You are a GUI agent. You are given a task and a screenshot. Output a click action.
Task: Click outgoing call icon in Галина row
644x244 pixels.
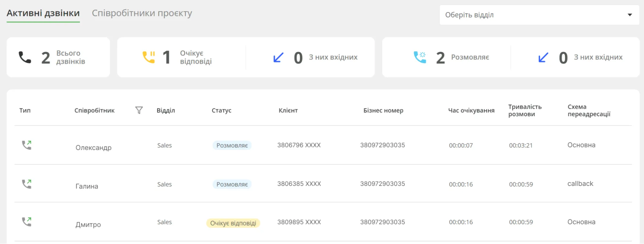pyautogui.click(x=26, y=184)
